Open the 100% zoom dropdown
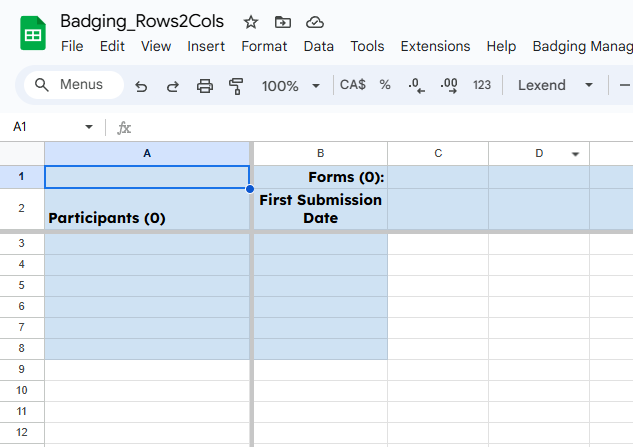Viewport: 633px width, 447px height. [288, 86]
